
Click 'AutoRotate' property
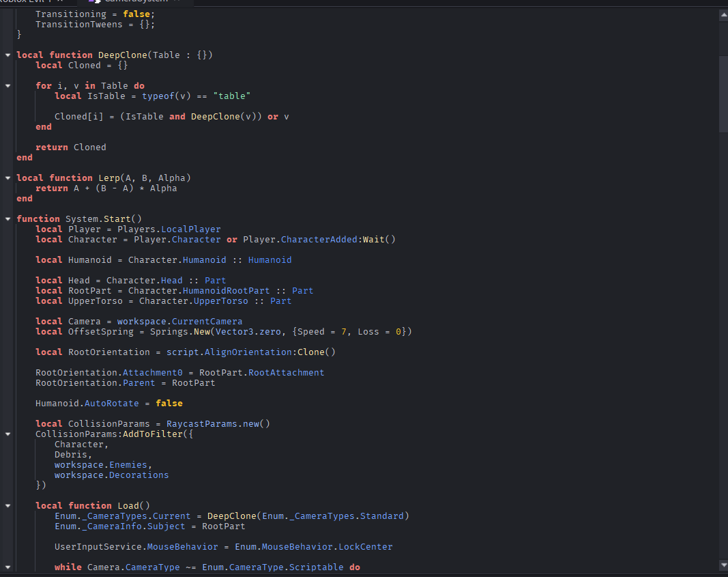[111, 403]
